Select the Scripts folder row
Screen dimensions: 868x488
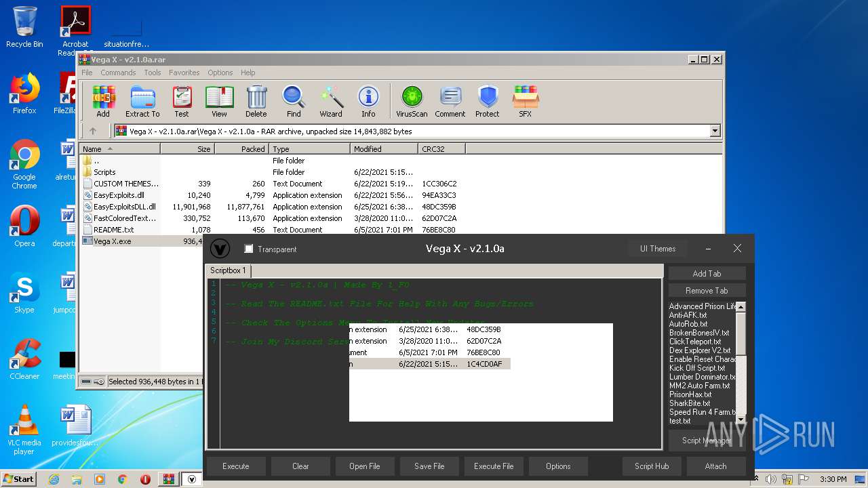pos(271,172)
